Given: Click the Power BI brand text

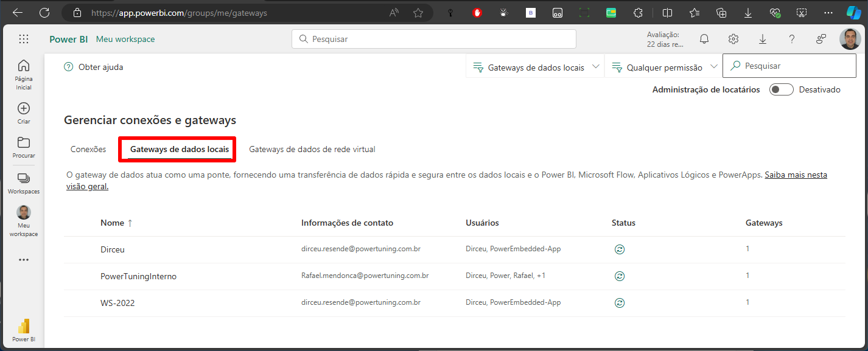Looking at the screenshot, I should [69, 39].
